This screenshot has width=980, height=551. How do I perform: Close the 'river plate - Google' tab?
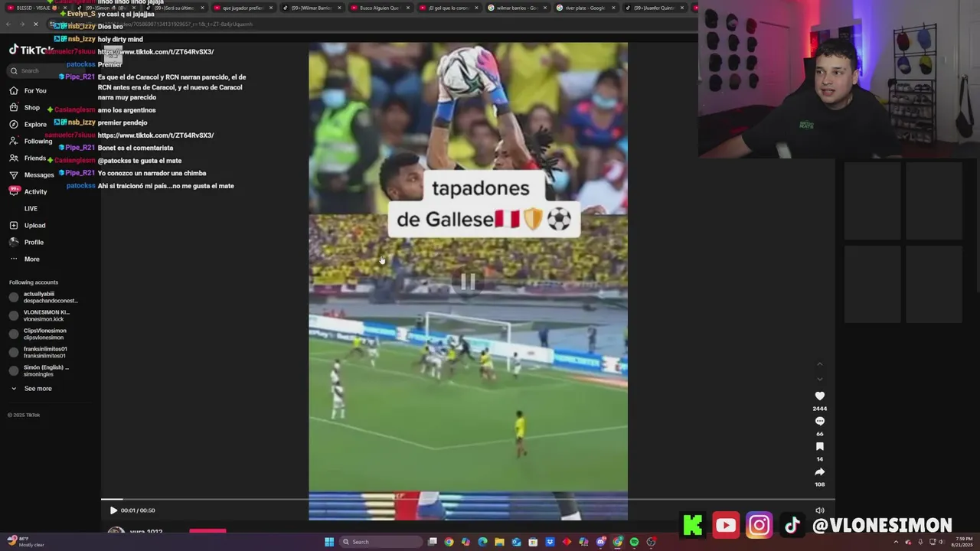[614, 8]
